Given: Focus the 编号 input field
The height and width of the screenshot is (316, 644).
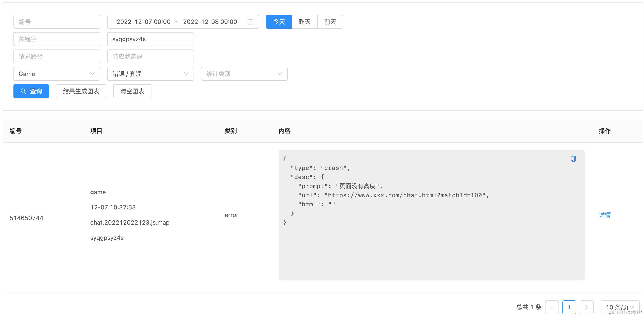Looking at the screenshot, I should click(57, 22).
